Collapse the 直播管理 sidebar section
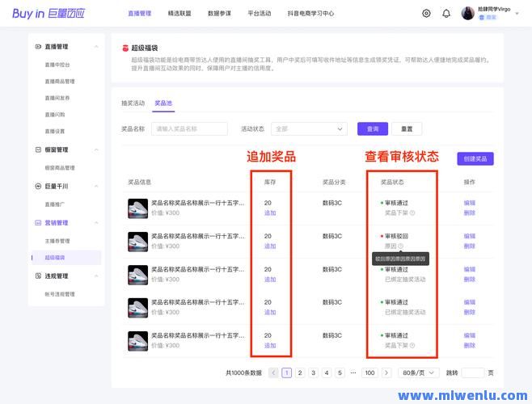The height and width of the screenshot is (404, 532). click(97, 47)
